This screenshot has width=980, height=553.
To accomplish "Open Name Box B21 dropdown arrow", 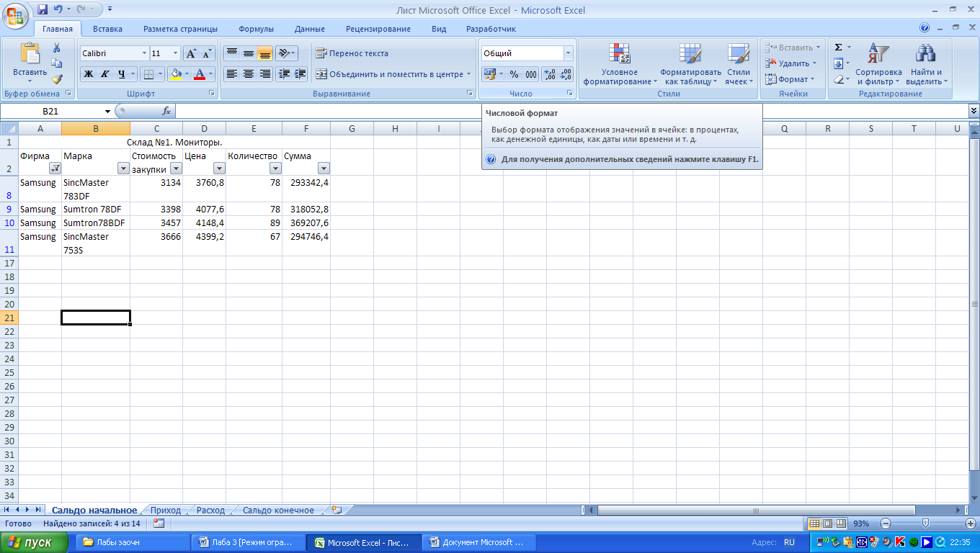I will (108, 112).
